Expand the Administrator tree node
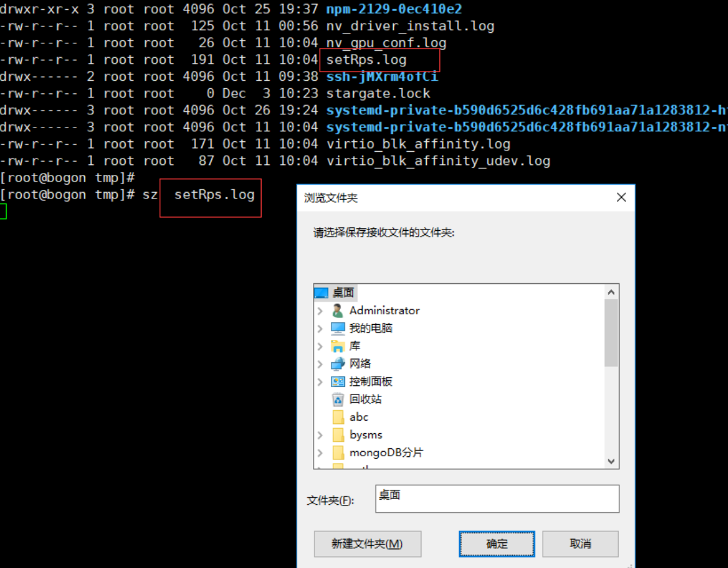The height and width of the screenshot is (568, 728). pos(320,311)
